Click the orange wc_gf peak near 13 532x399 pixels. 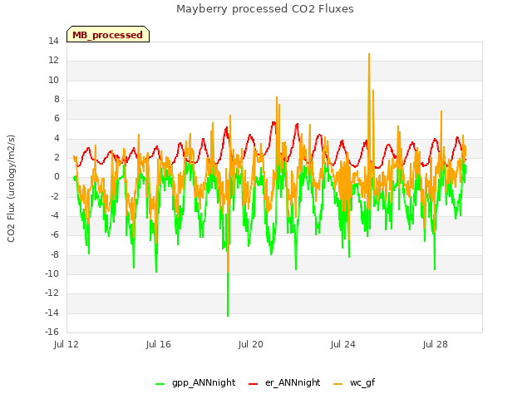[x=369, y=54]
